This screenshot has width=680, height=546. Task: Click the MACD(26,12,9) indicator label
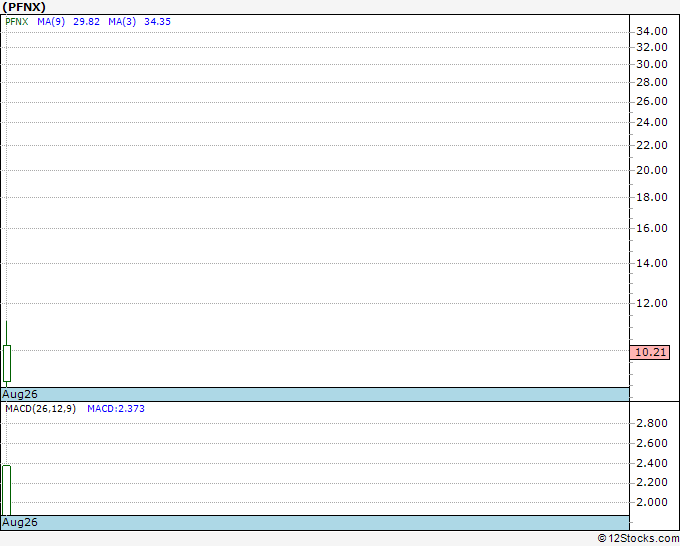tap(41, 409)
